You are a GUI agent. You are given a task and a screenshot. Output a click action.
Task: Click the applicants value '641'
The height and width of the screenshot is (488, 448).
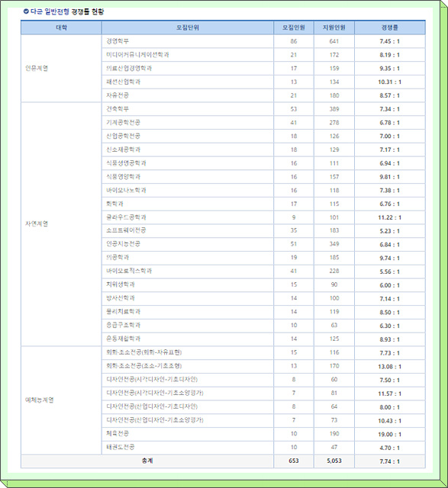coord(334,41)
